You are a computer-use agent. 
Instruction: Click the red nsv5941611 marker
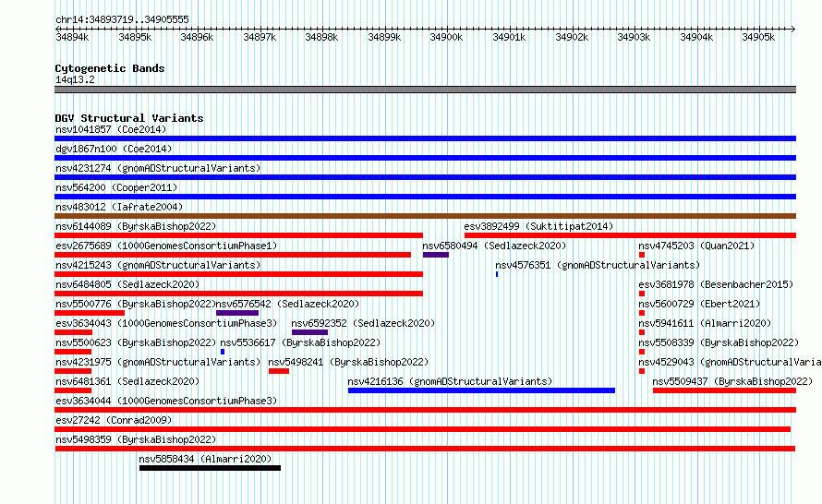[x=642, y=332]
